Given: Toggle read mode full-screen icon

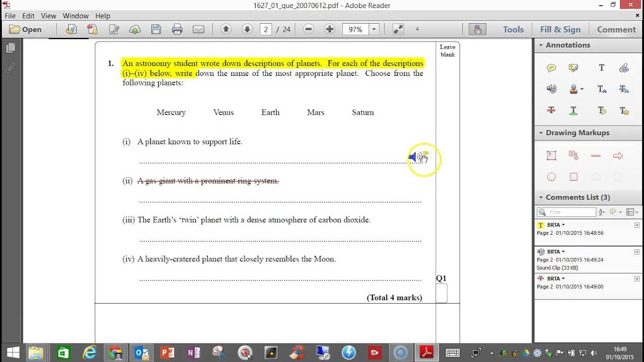Looking at the screenshot, I should tap(398, 29).
